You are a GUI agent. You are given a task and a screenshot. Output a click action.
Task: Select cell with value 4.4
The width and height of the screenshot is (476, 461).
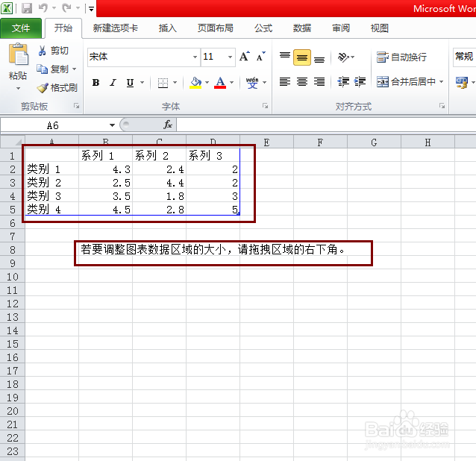159,183
